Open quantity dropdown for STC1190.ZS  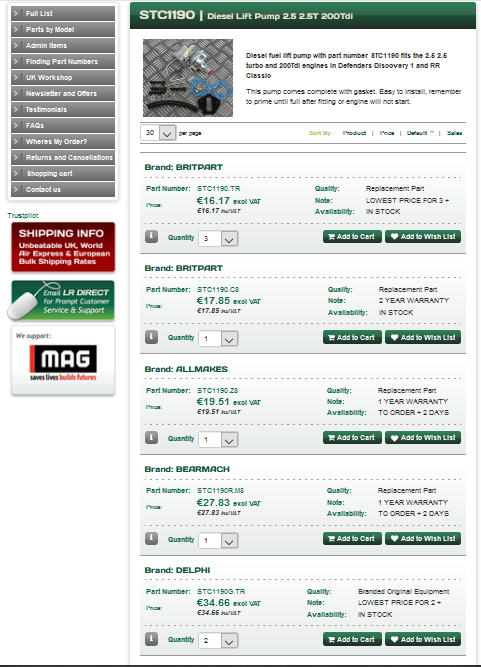click(218, 439)
